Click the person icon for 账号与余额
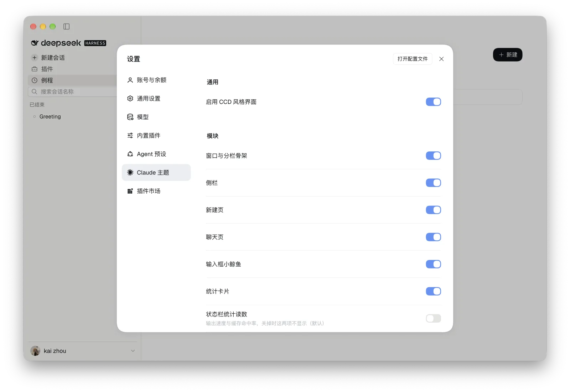Screen dimensions: 570x392 coord(130,80)
